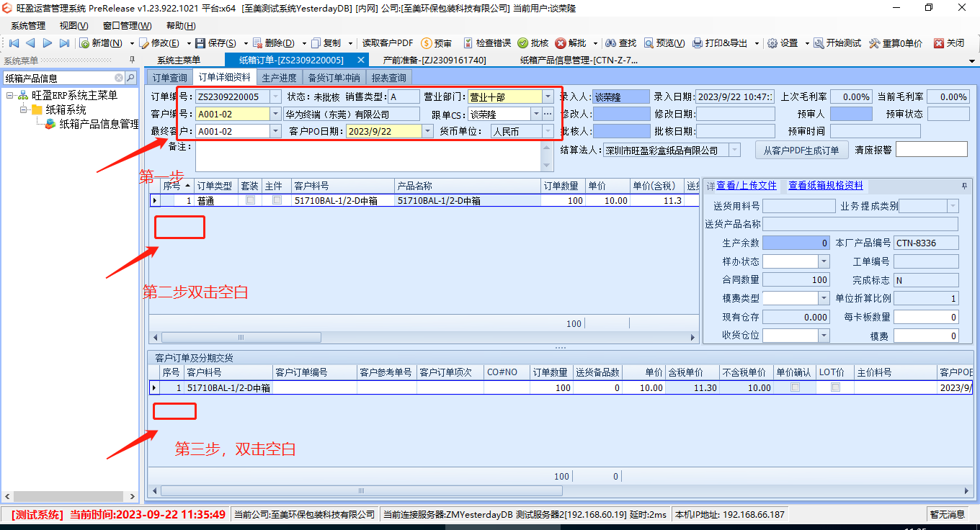Toggle 单价确认 checkbox in delivery row
Screen dimensions: 980x530
[795, 387]
